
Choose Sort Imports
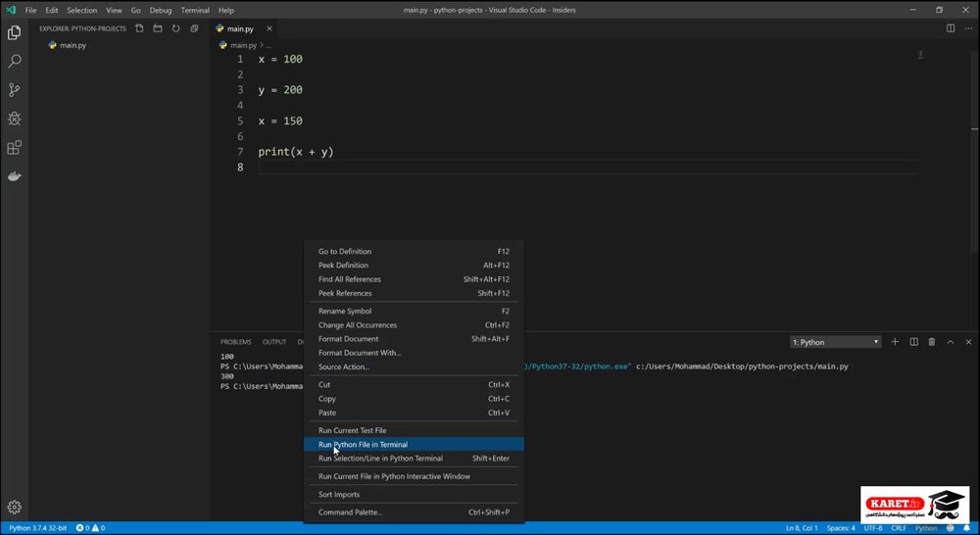[x=414, y=495]
